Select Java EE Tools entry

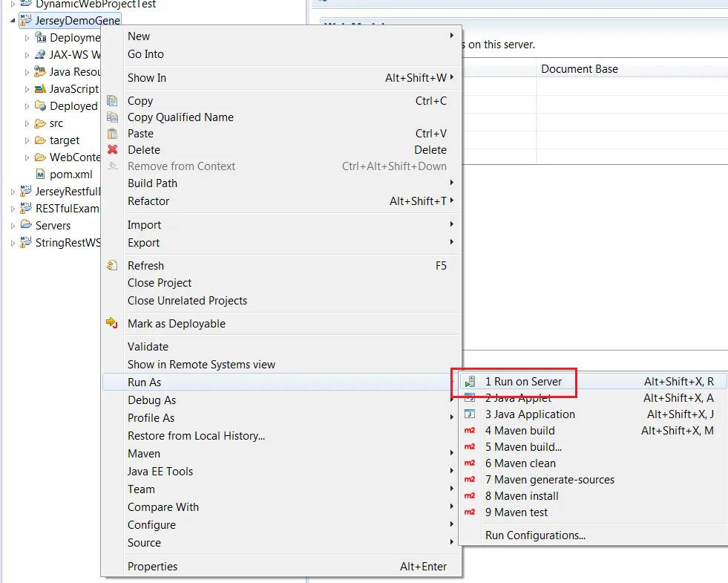(x=281, y=471)
